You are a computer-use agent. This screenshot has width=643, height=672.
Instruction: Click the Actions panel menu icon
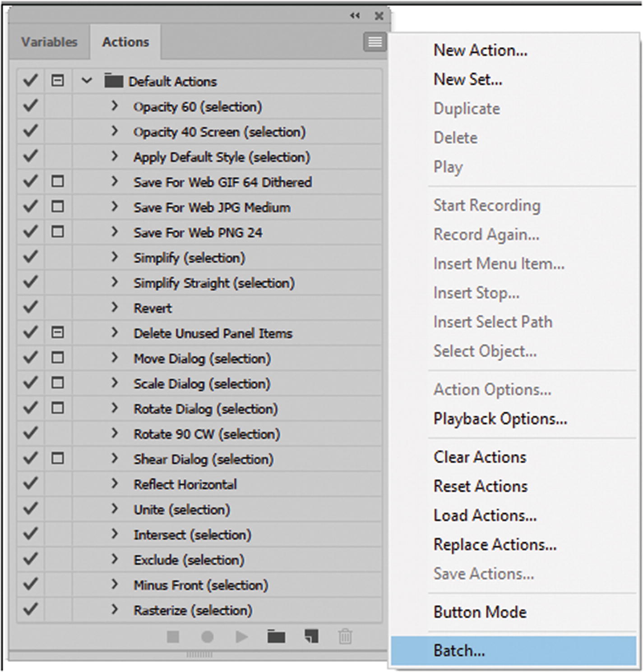click(x=375, y=42)
